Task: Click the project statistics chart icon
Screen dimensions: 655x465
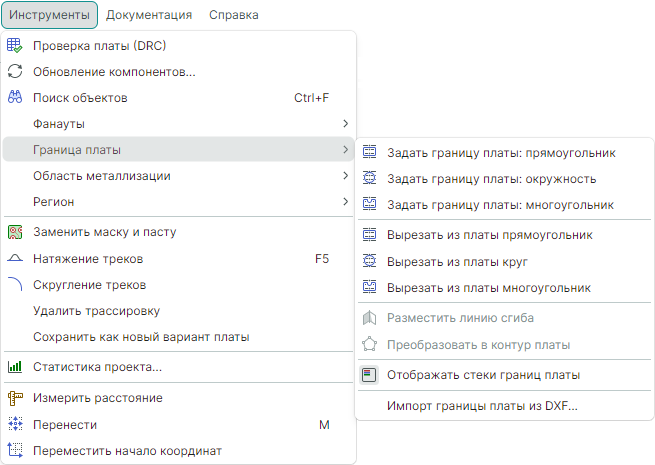Action: [15, 367]
